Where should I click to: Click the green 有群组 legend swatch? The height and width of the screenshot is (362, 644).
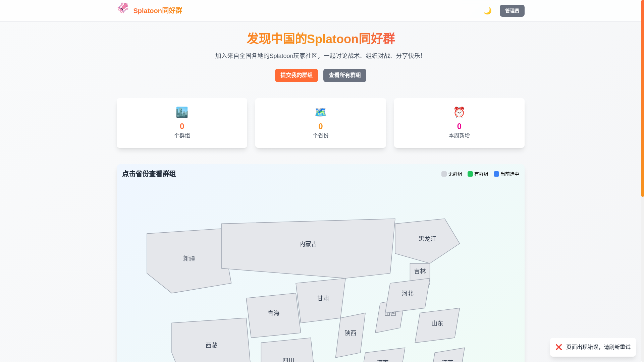(470, 174)
